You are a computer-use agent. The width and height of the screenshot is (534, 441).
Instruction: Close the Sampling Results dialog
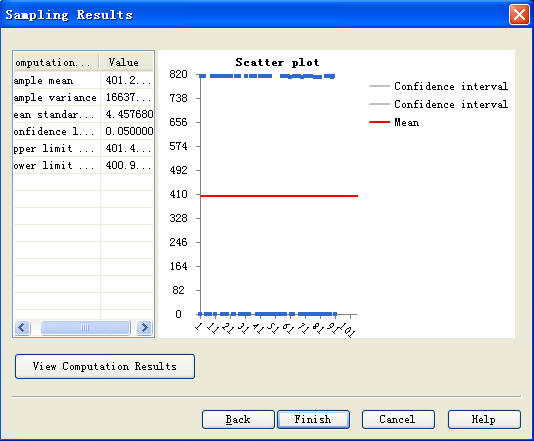[519, 15]
